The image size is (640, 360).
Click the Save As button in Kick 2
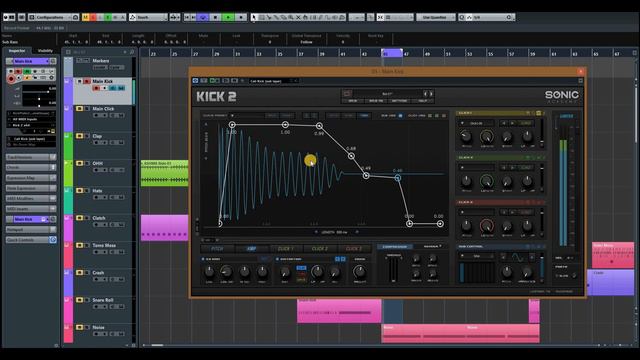click(x=376, y=100)
